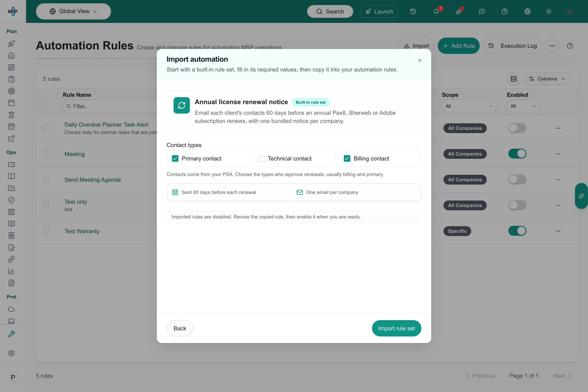Open the bank building icon in sidebar
Viewport: 588px width, 392px height.
point(11,115)
